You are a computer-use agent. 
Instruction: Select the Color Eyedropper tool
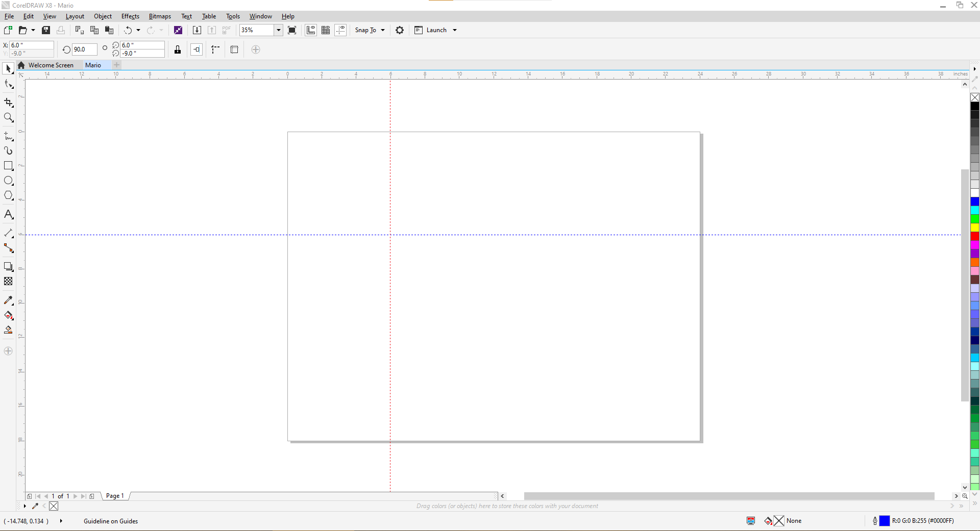click(8, 300)
